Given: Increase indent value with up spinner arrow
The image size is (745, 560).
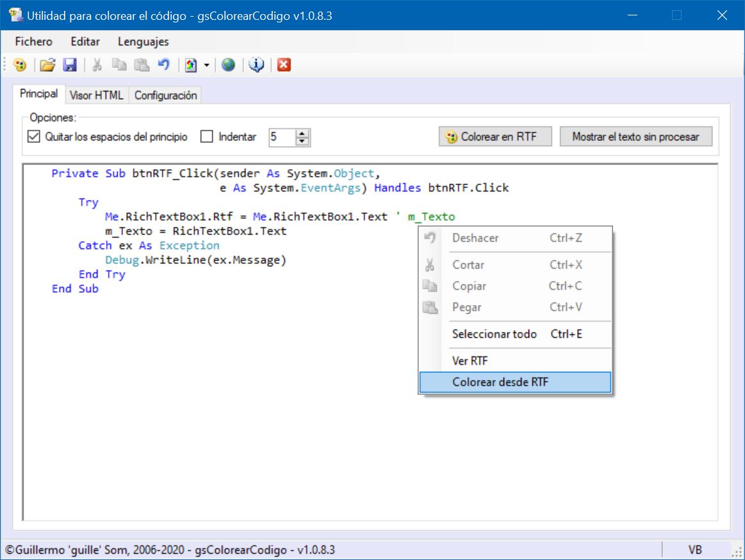Looking at the screenshot, I should point(302,133).
